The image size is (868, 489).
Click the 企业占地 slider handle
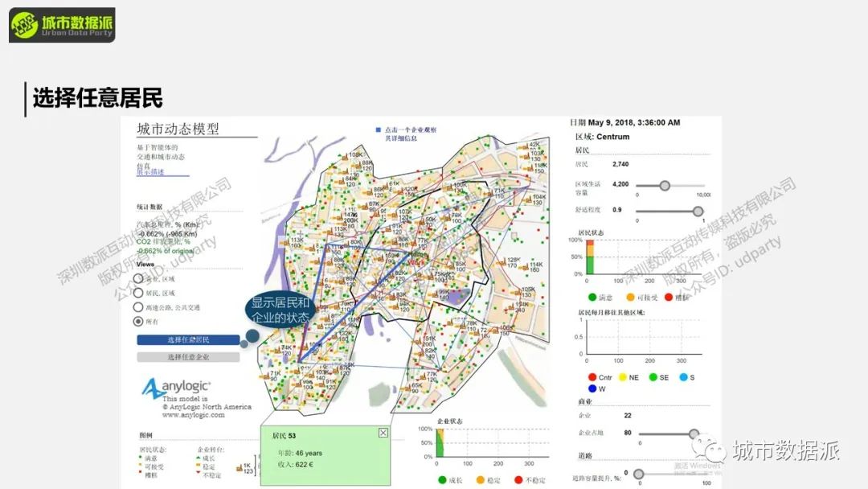point(694,434)
